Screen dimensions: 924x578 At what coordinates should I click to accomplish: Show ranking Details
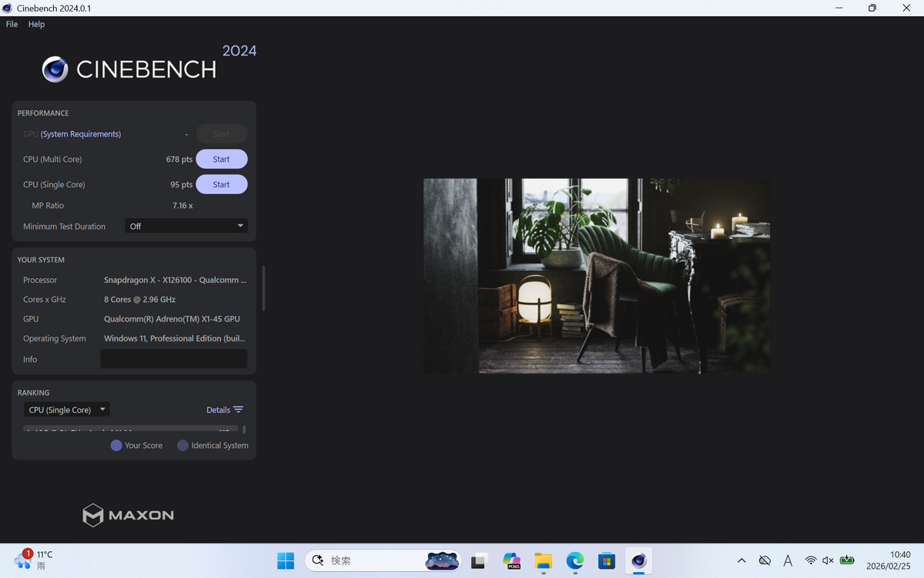coord(218,410)
